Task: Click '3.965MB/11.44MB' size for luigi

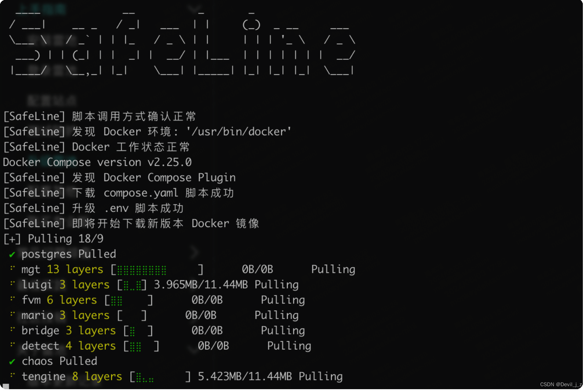Action: coord(201,285)
